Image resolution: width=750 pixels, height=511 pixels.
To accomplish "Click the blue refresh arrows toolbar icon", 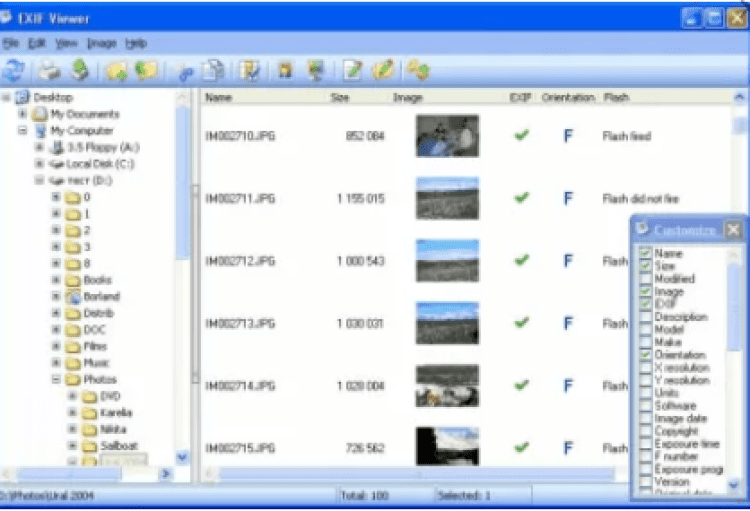I will (13, 70).
